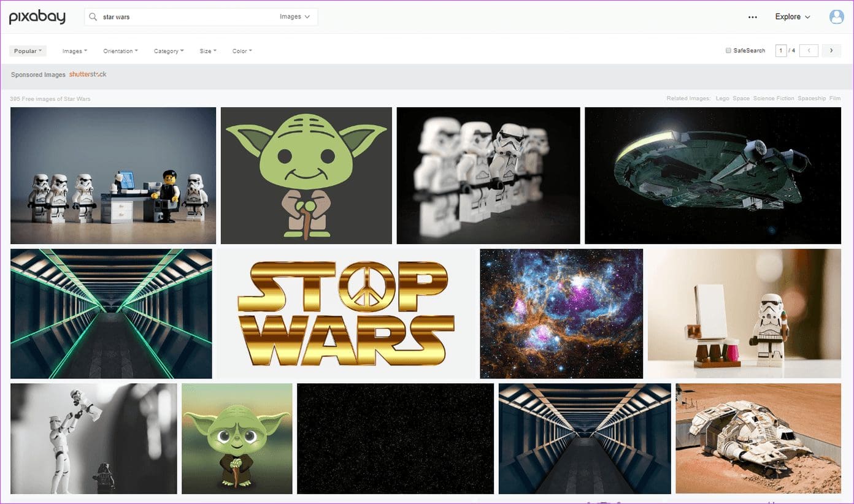
Task: Click the "Sponsored Images" label
Action: pos(38,75)
